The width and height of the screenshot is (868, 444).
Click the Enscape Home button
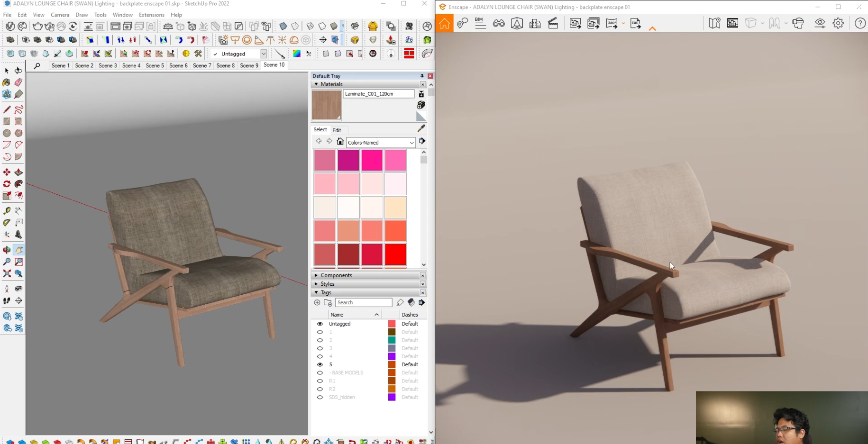tap(444, 23)
